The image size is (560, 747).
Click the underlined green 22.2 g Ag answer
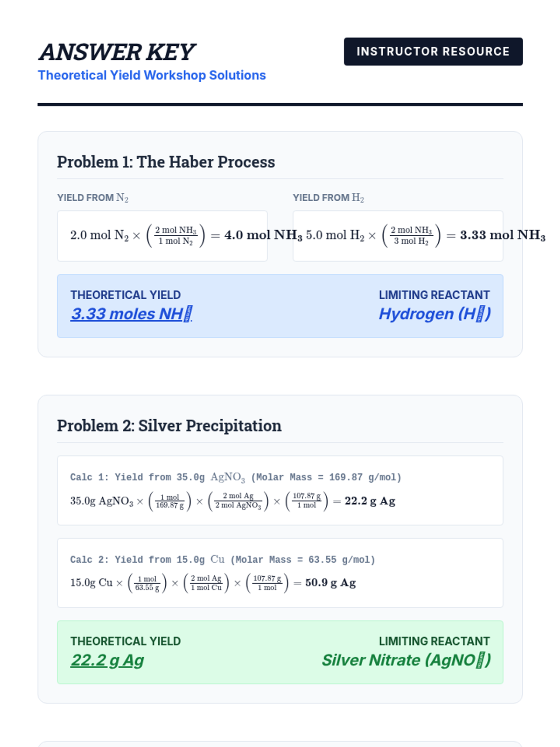click(107, 660)
